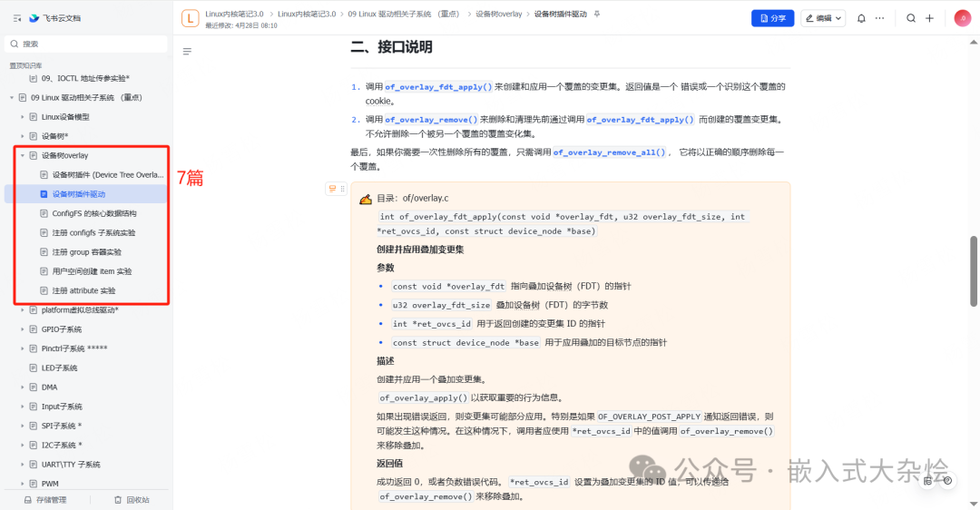The image size is (980, 510).
Task: Open 注册 group 容器实验 document
Action: coord(85,252)
